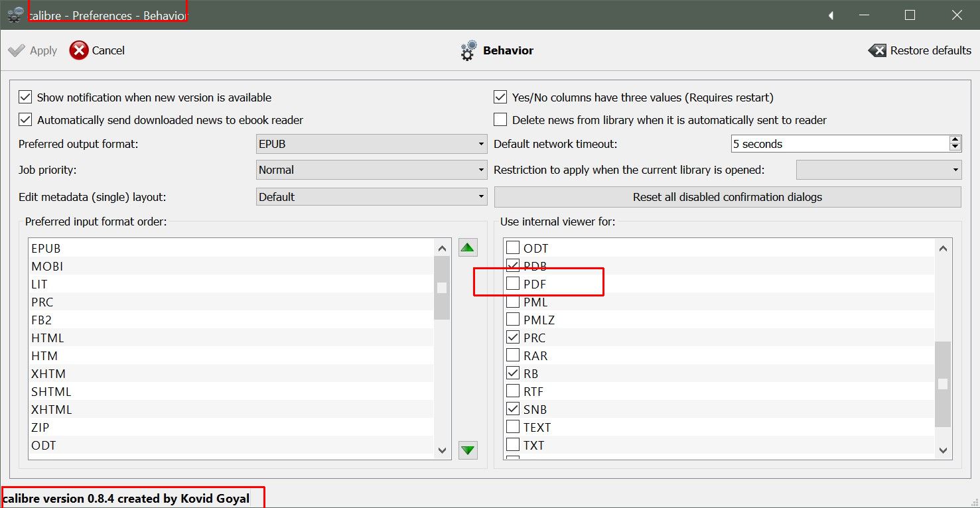Click the Restore defaults eraser icon
Viewport: 980px width, 508px height.
pos(877,50)
